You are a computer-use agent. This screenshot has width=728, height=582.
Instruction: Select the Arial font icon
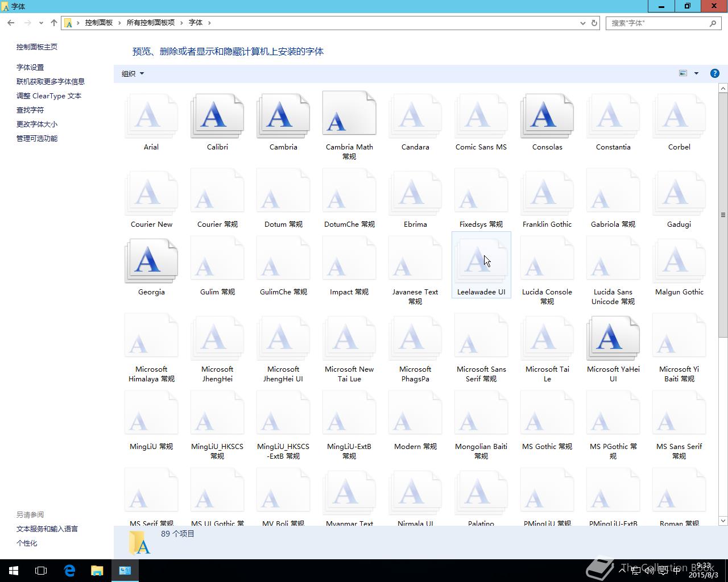pyautogui.click(x=151, y=117)
